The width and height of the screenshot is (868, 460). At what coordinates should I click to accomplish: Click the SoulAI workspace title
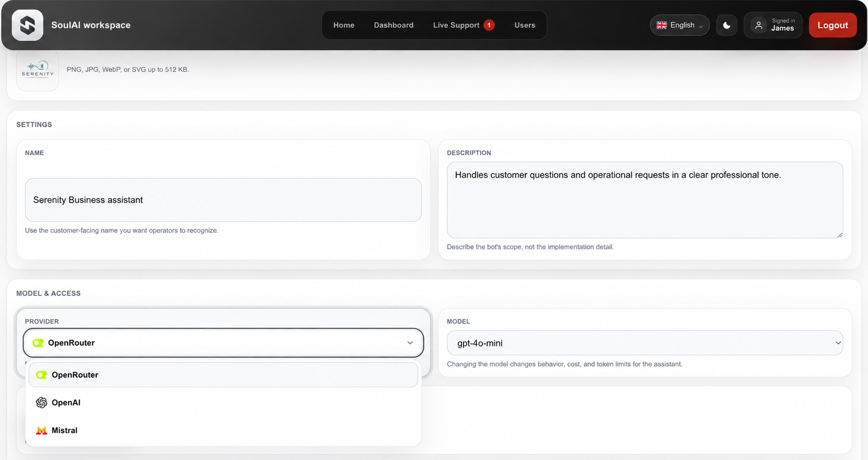(x=91, y=25)
